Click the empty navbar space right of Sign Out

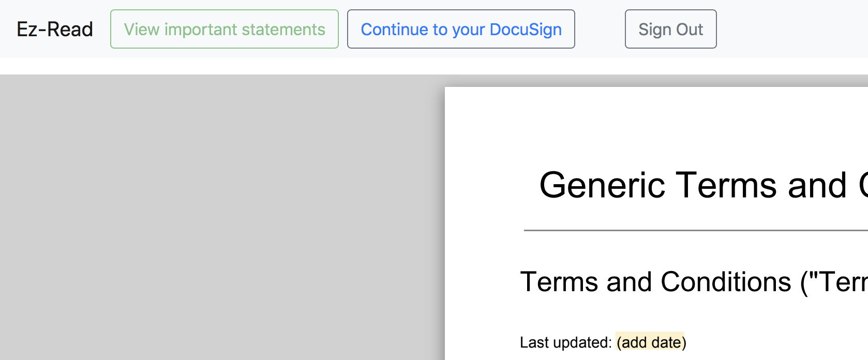click(791, 29)
